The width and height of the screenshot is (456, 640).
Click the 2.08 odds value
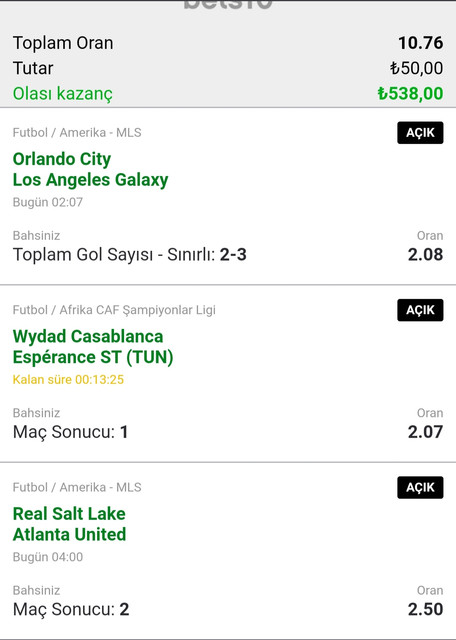425,255
